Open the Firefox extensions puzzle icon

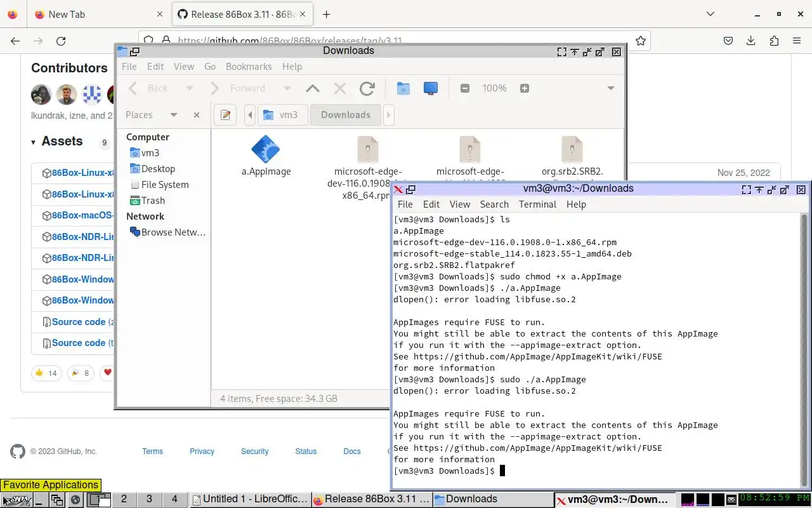coord(774,41)
